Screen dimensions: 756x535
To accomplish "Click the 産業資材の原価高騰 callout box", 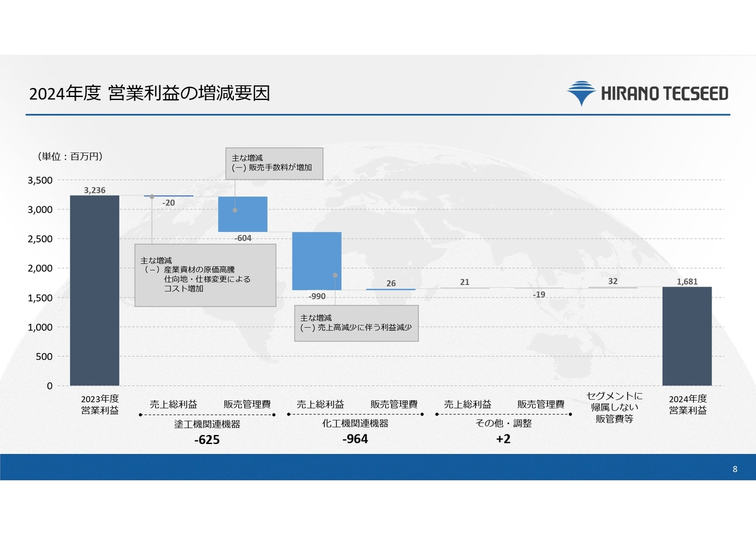I will click(205, 275).
